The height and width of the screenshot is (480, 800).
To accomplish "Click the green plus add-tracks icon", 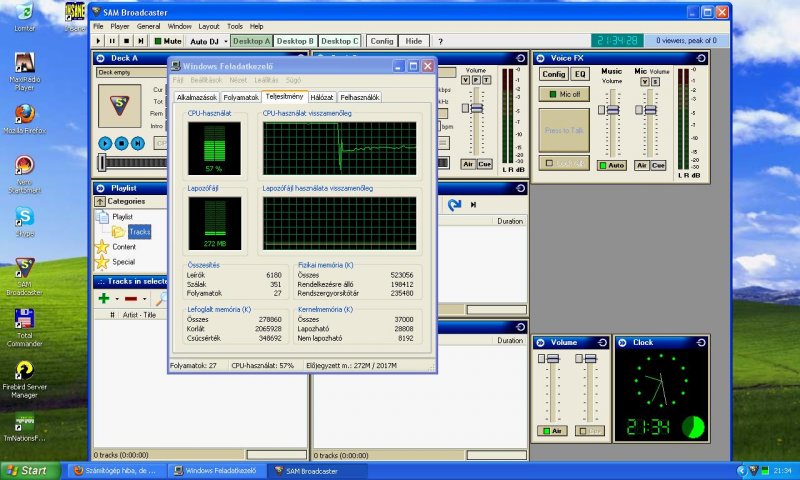I will pos(103,298).
